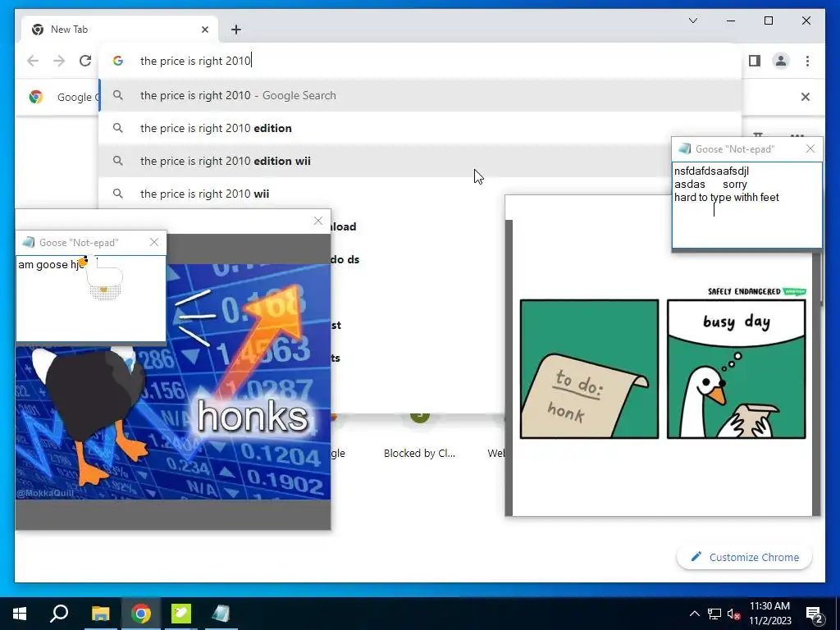840x630 pixels.
Task: Select 'the price is right 2010 - Google Search' suggestion
Action: (421, 95)
